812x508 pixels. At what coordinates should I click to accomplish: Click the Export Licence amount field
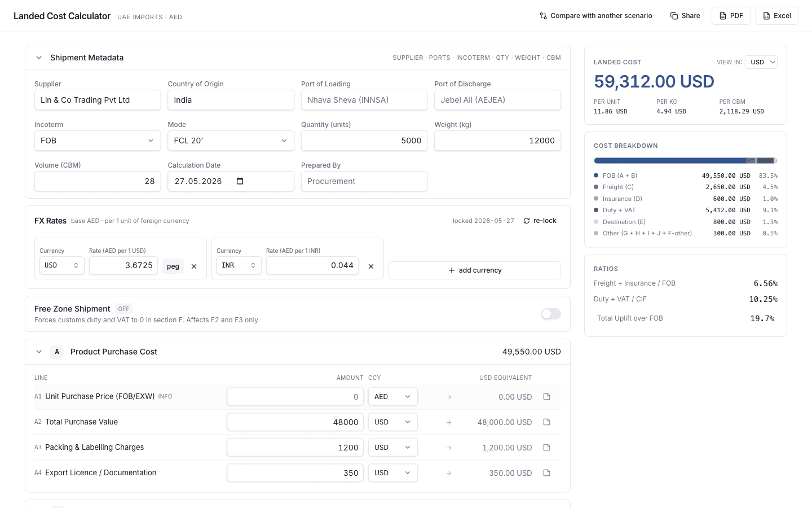coord(295,473)
